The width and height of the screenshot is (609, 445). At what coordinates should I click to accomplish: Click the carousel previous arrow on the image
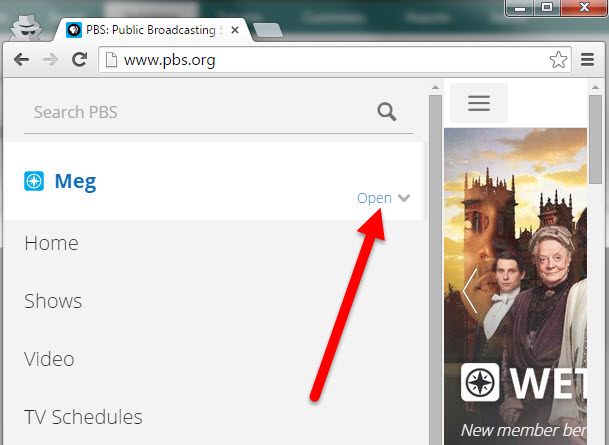470,291
